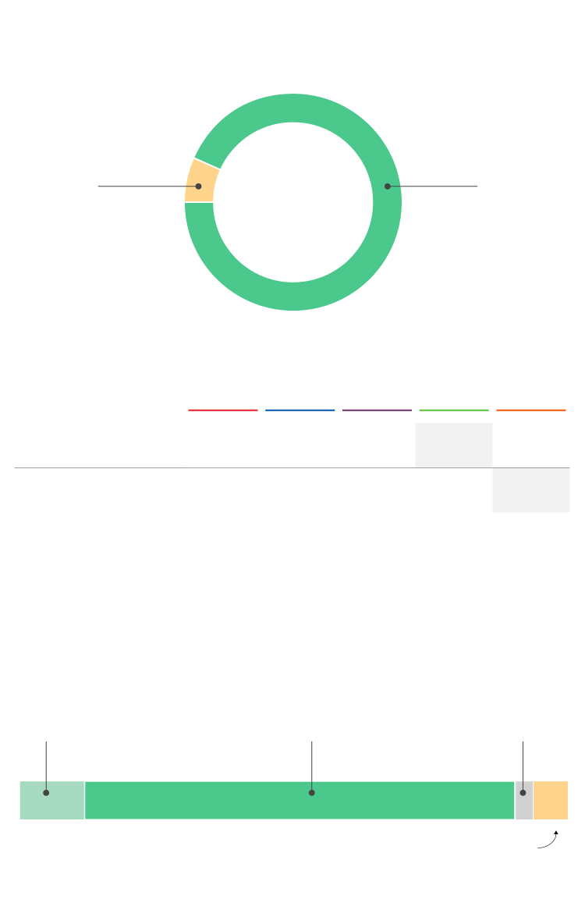This screenshot has width=585, height=924.
Task: Click the marker dot on the gray bar segment
Action: [523, 793]
